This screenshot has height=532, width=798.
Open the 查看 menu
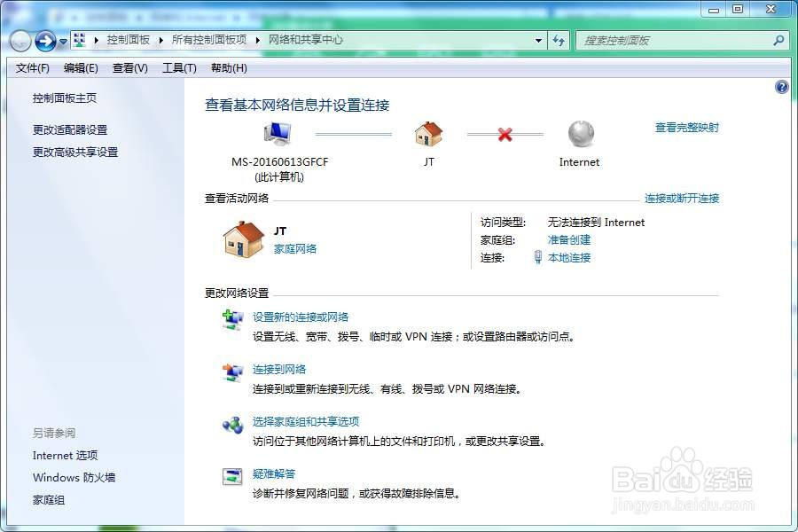129,67
